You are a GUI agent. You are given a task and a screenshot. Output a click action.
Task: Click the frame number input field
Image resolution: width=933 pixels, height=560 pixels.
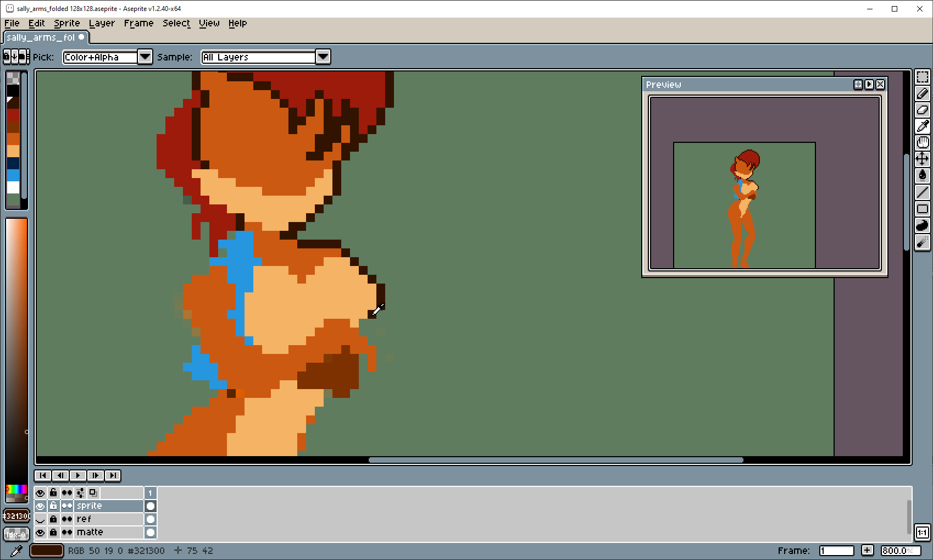tap(836, 550)
